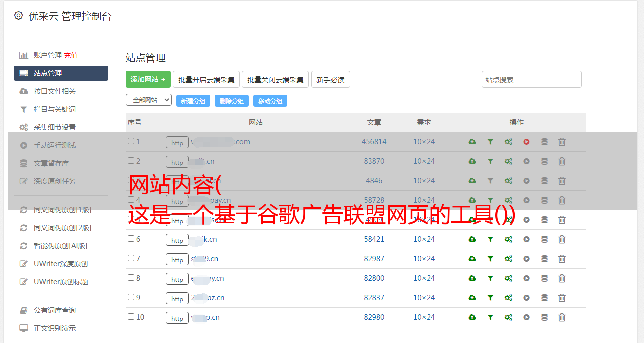Tick the checkbox for row 9
Viewport: 644px width, 343px height.
[131, 297]
